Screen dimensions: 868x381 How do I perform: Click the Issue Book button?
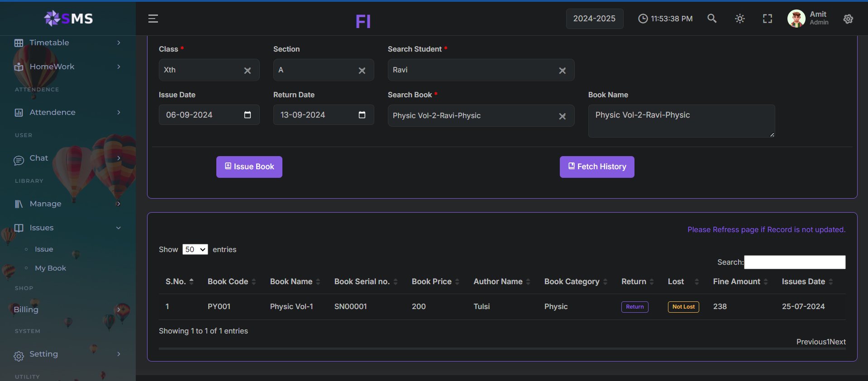(x=249, y=167)
